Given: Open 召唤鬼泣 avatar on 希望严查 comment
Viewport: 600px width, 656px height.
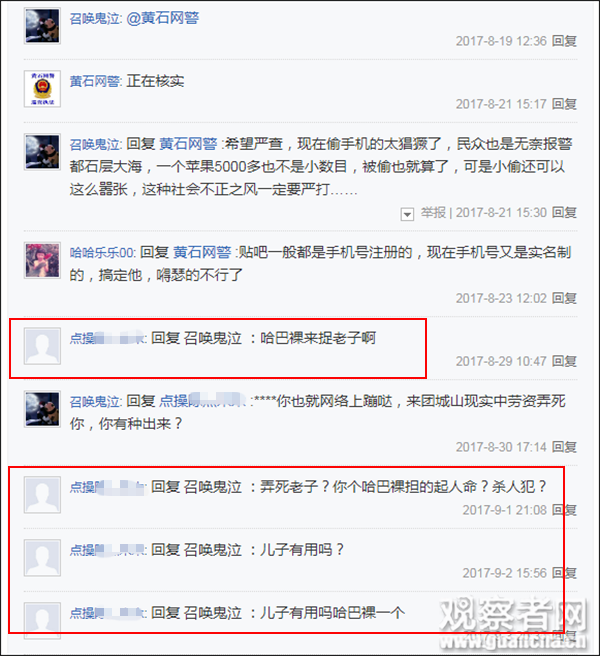Looking at the screenshot, I should 42,151.
